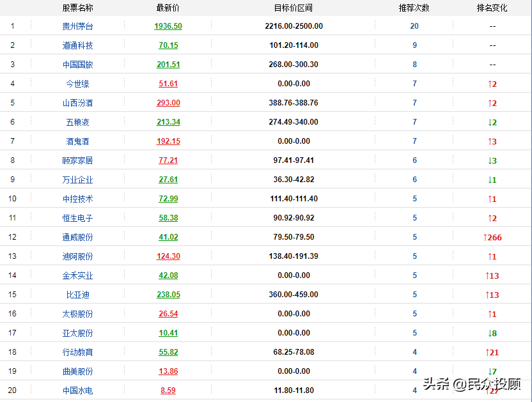Viewport: 532px width, 402px height.
Task: Click latest price 77.21
Action: pos(168,160)
